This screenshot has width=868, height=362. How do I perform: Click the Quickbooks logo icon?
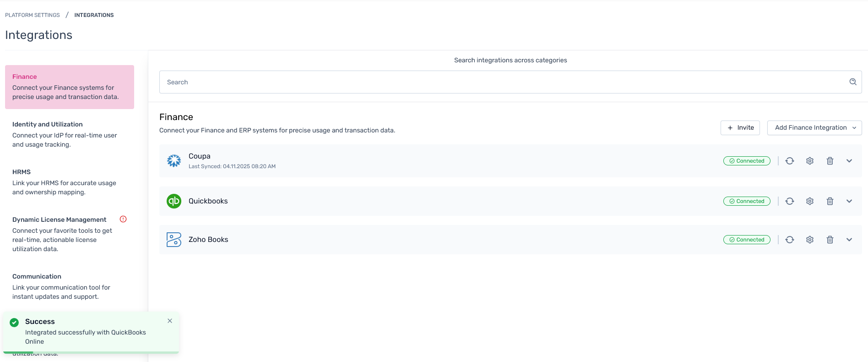(x=174, y=201)
